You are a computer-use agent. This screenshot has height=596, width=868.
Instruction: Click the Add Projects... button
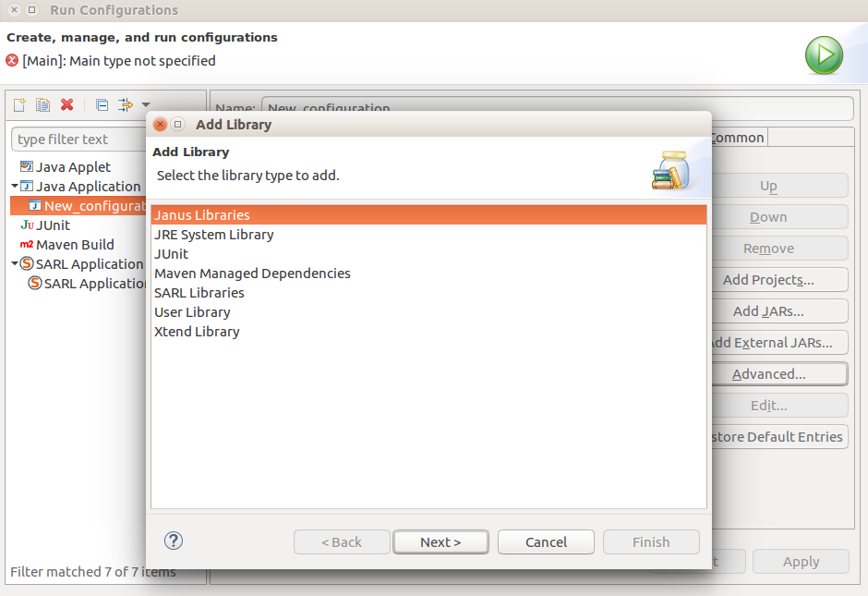coord(778,280)
